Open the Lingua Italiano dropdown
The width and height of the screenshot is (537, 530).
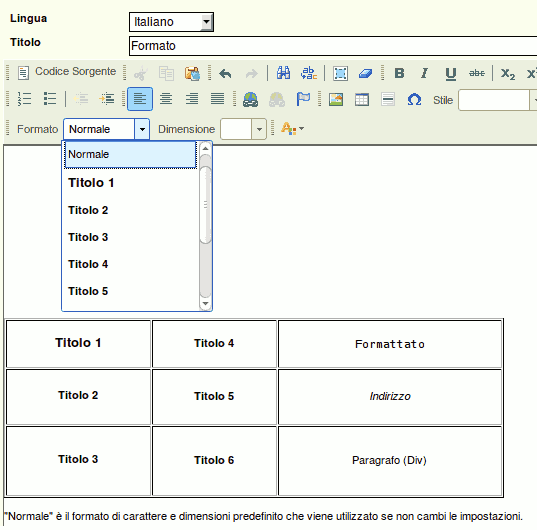(171, 22)
